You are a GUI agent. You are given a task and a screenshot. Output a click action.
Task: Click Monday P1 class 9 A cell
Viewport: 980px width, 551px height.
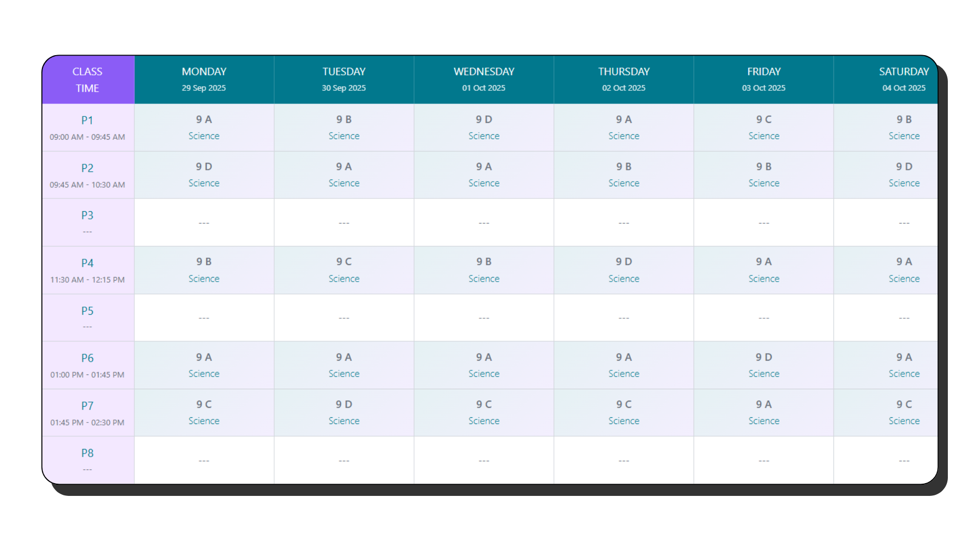coord(204,127)
